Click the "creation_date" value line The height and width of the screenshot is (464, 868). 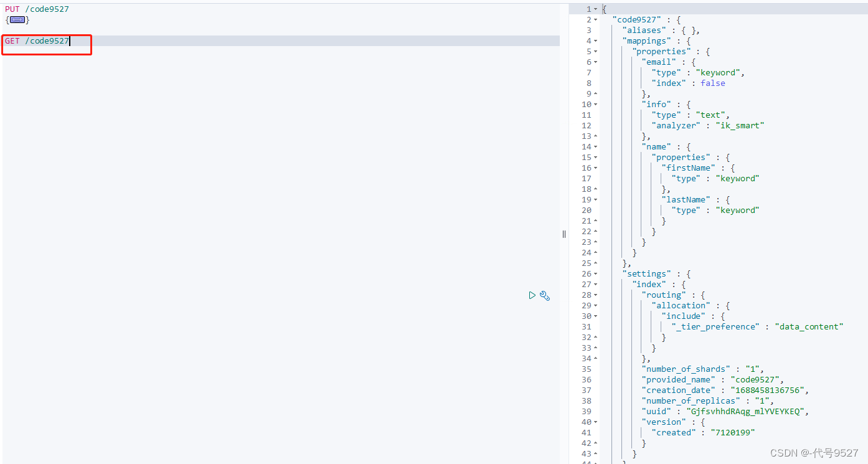(x=725, y=390)
